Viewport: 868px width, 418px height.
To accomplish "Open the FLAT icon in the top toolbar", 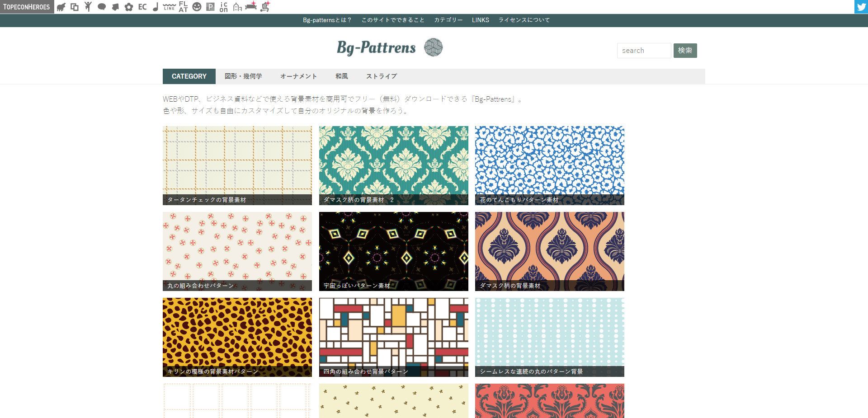I will tap(183, 7).
